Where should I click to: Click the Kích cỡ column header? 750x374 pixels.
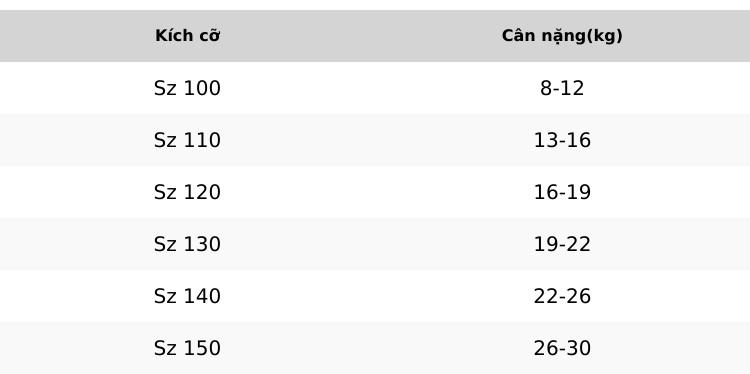(x=188, y=36)
